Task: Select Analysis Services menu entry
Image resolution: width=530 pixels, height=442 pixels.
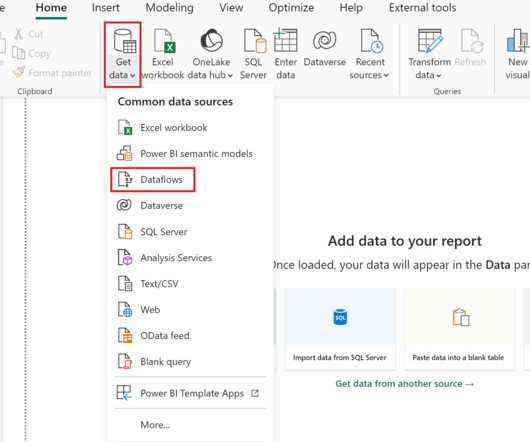Action: click(190, 257)
